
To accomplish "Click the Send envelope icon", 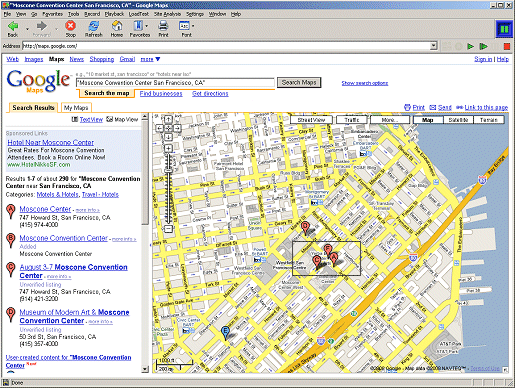I will (x=433, y=107).
